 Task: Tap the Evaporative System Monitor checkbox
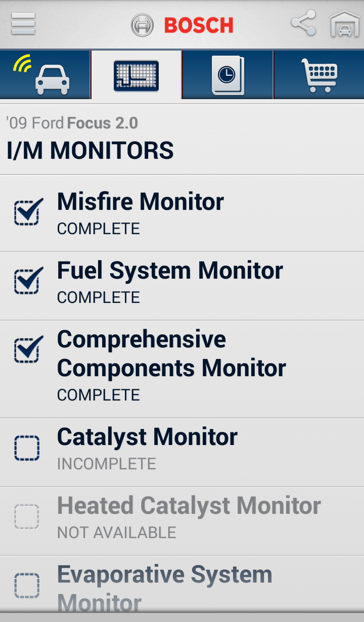[x=27, y=586]
